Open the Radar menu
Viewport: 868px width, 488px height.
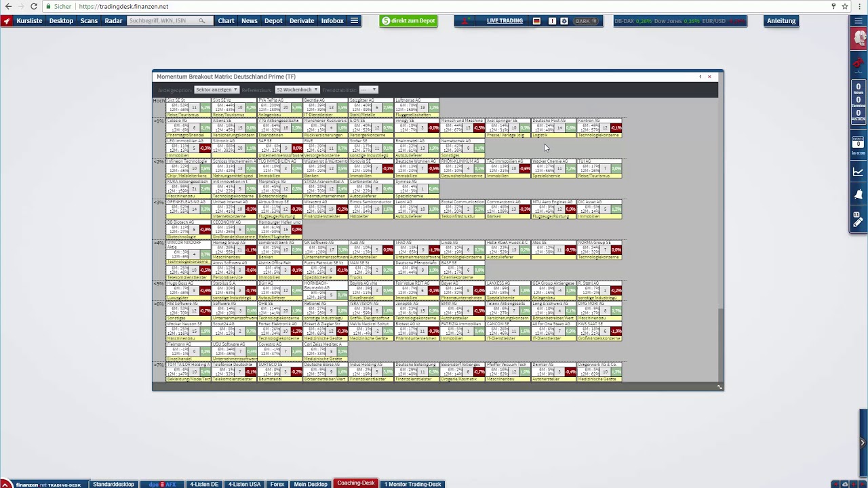[113, 21]
